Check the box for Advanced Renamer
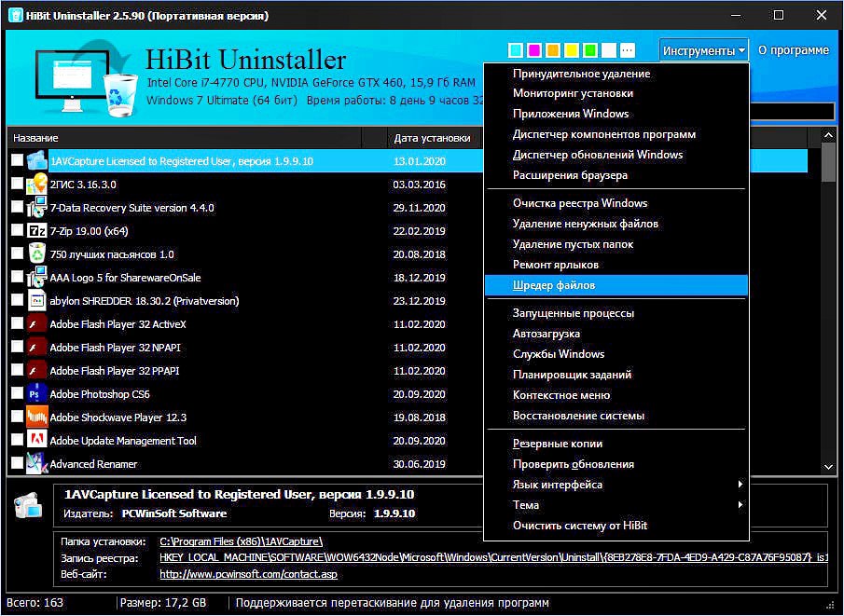This screenshot has width=844, height=616. coord(17,462)
